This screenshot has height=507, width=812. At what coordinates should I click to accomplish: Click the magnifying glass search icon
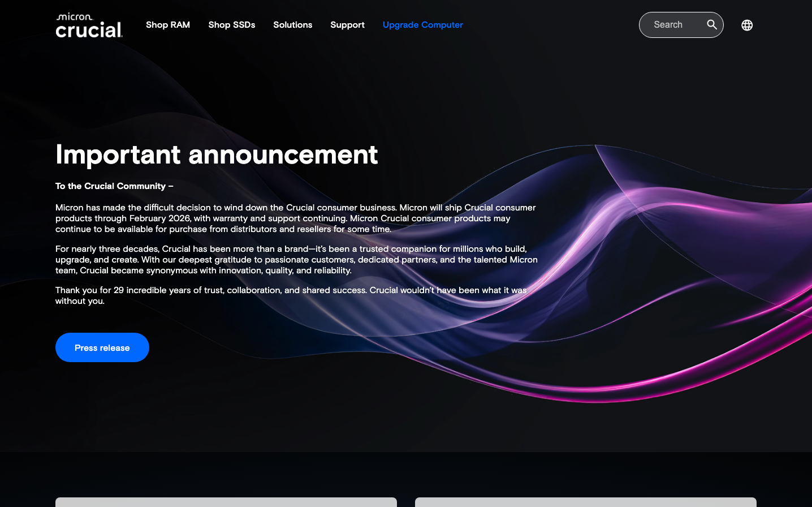pos(712,25)
